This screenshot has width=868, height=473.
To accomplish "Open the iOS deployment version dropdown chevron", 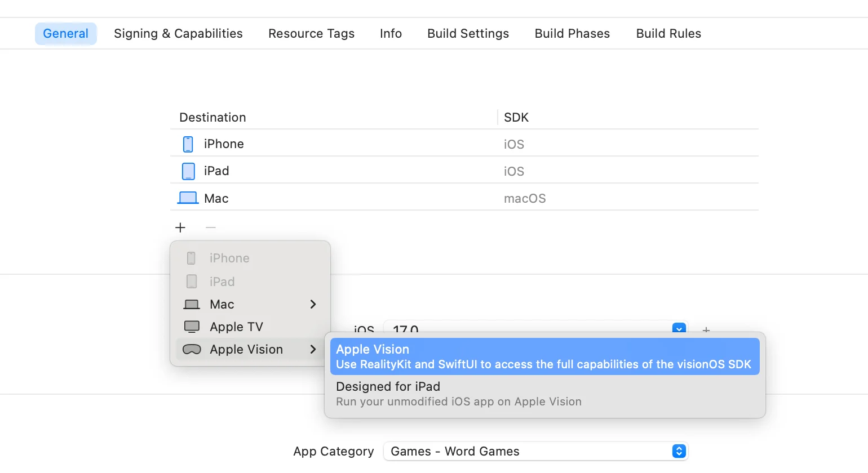I will tap(679, 329).
